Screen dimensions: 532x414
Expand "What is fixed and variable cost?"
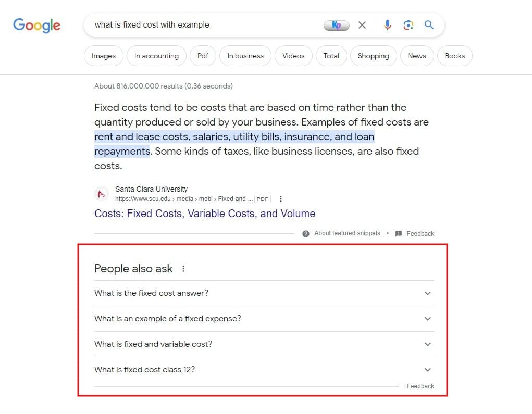264,344
